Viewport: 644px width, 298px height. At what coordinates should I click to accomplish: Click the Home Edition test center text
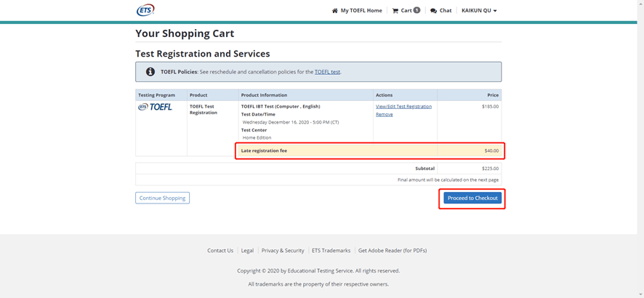point(257,138)
